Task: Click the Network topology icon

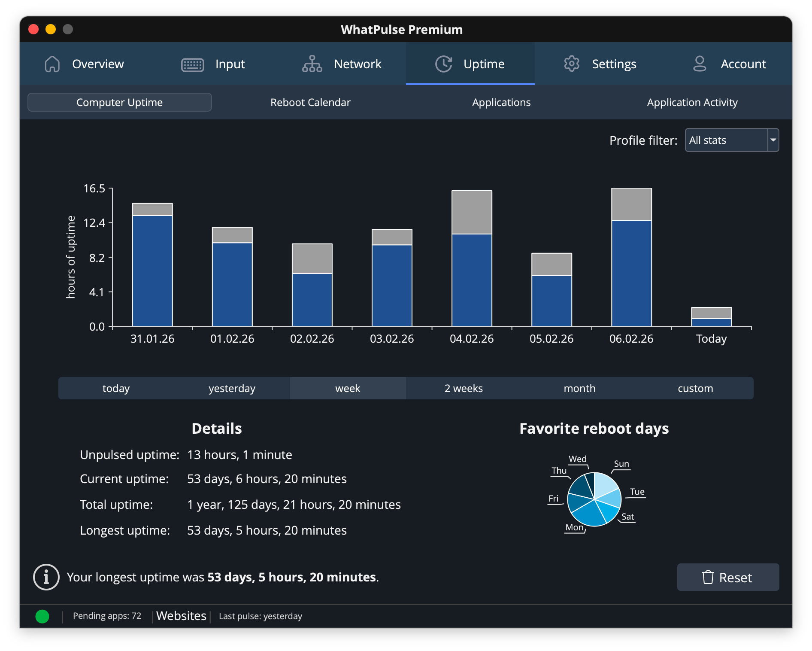Action: point(312,64)
